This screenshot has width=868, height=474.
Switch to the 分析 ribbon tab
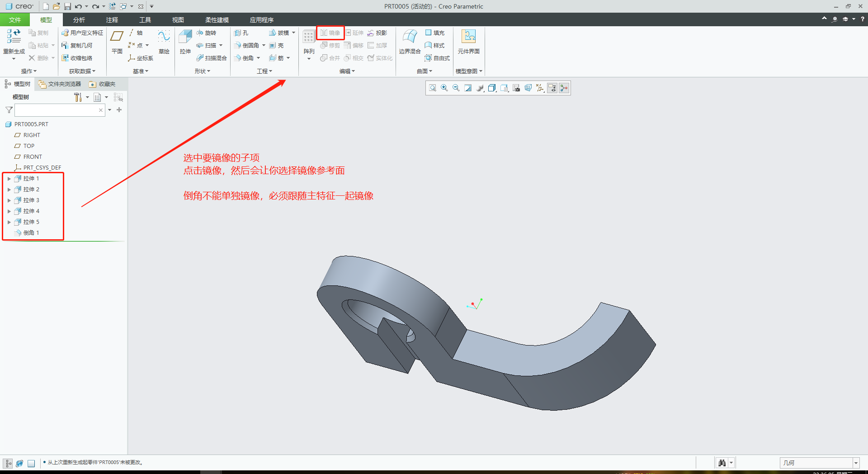click(79, 20)
